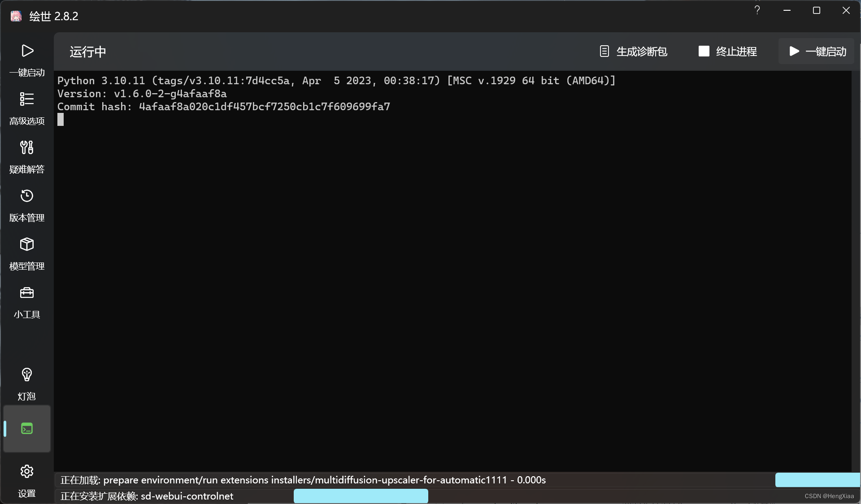
Task: Click 生成诊断包 generate diagnostic package button
Action: click(634, 52)
